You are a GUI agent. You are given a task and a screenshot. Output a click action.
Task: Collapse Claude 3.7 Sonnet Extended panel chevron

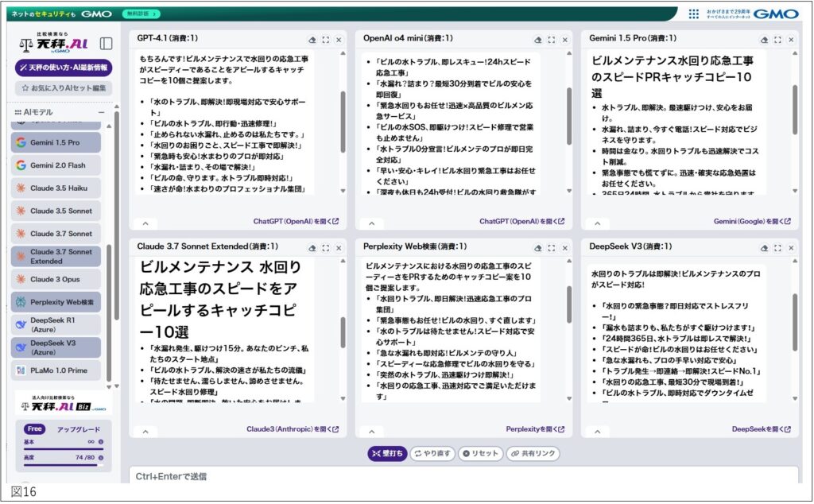(145, 431)
